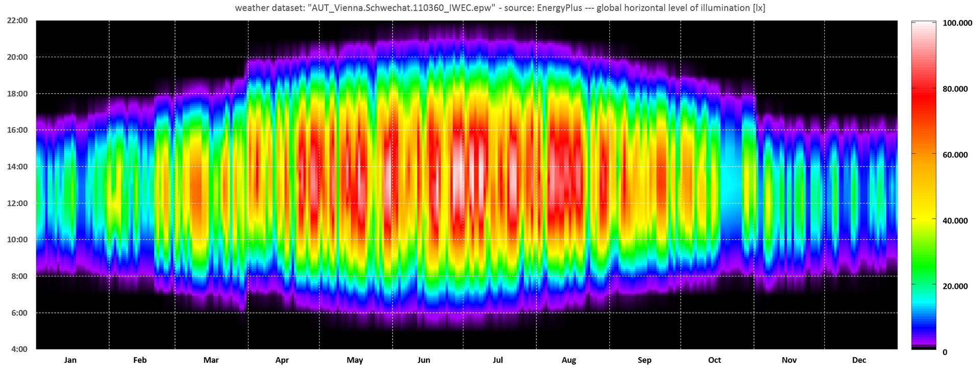Click the 'Sep' month label
The height and width of the screenshot is (372, 980).
tap(644, 360)
